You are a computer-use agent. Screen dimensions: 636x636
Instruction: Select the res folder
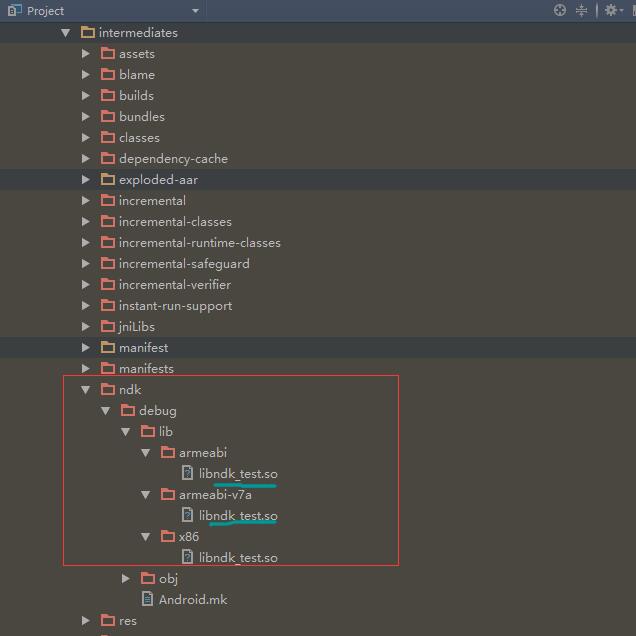click(127, 620)
